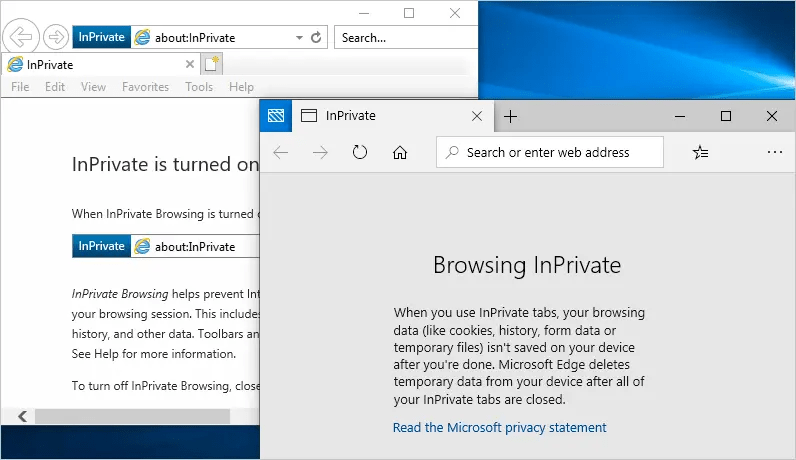The height and width of the screenshot is (460, 796).
Task: Open a new tab in Internet Explorer
Action: coord(211,64)
